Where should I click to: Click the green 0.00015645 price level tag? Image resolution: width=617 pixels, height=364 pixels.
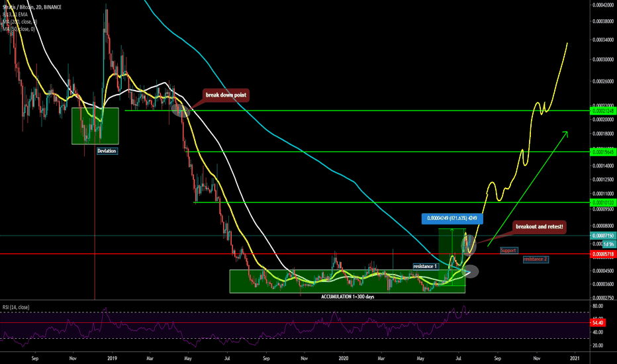point(604,152)
